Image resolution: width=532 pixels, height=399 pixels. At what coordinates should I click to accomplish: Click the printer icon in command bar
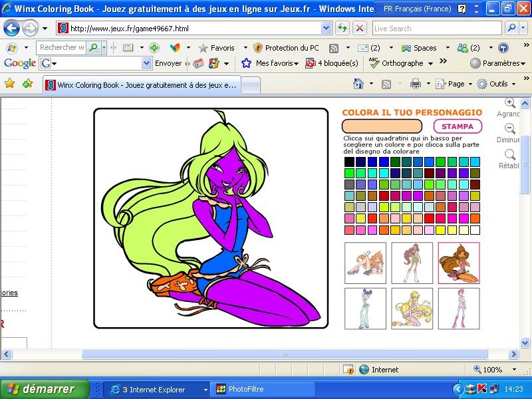point(416,84)
